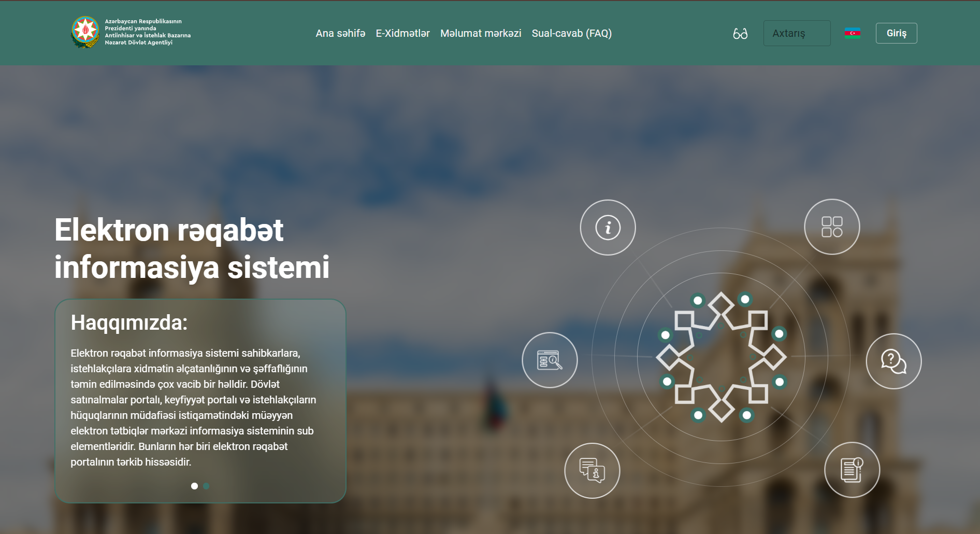Open Məlumat mərkəzi navigation item

click(481, 34)
